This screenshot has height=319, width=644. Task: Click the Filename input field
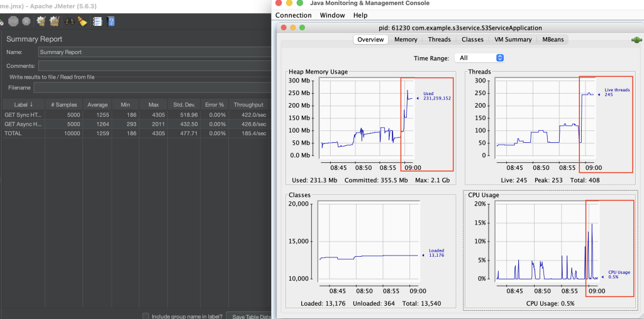[152, 87]
